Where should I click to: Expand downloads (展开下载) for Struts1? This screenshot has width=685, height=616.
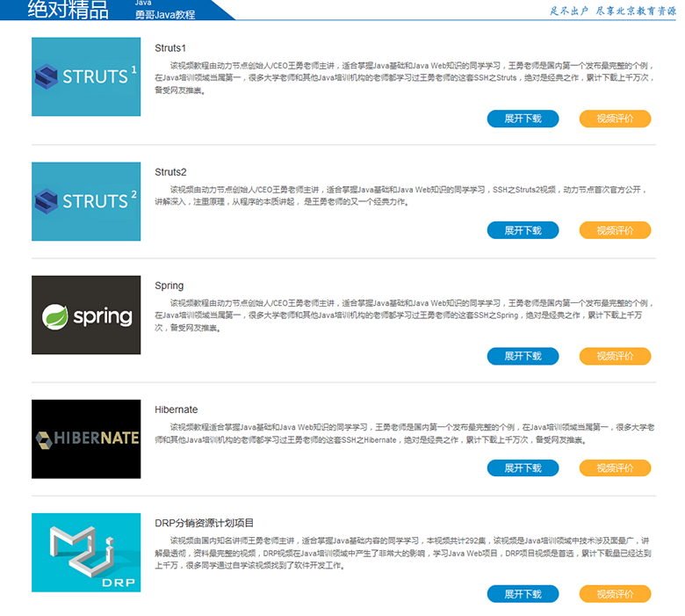(x=523, y=119)
